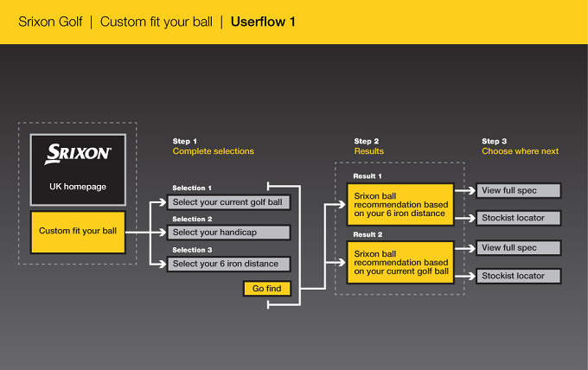Click the Go find button

(x=267, y=289)
